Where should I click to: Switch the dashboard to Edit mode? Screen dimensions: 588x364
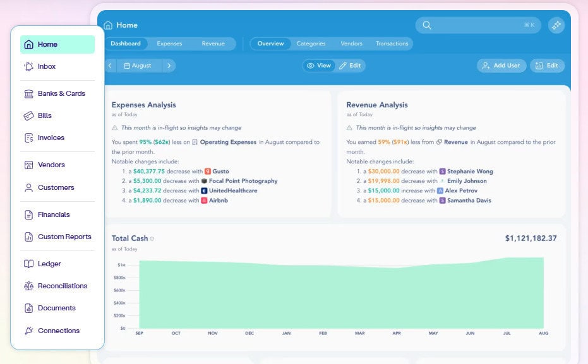(x=352, y=65)
